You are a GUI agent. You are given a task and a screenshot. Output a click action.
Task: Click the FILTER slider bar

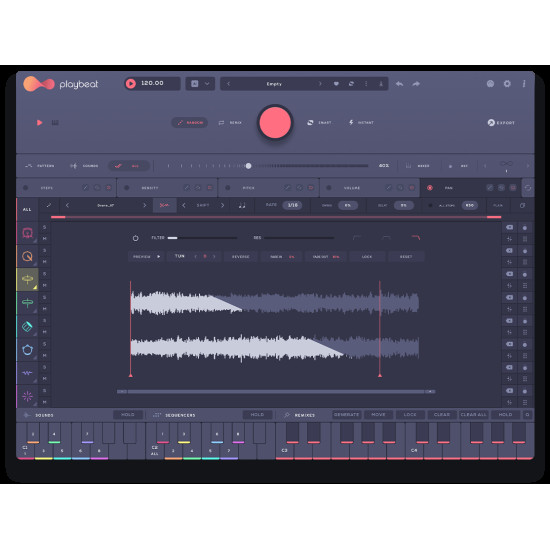[202, 238]
